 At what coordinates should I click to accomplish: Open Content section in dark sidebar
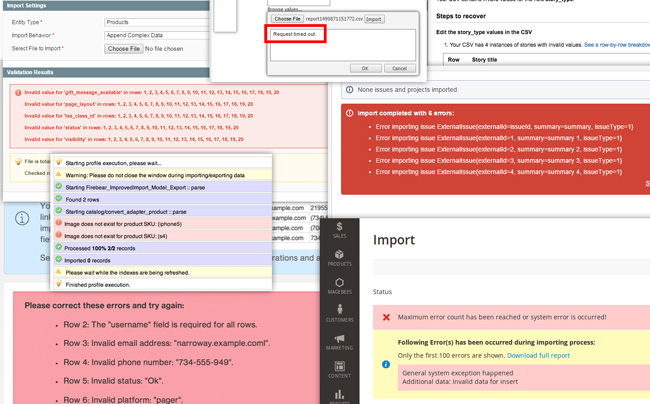coord(340,370)
